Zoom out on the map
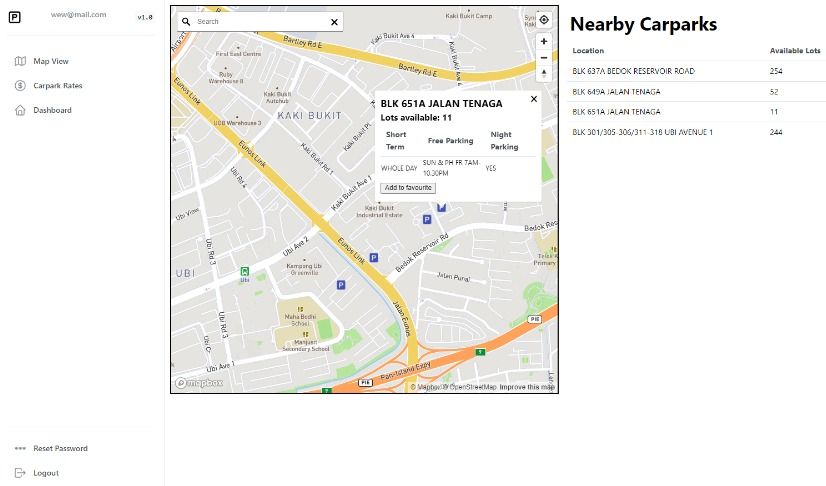 click(x=543, y=58)
